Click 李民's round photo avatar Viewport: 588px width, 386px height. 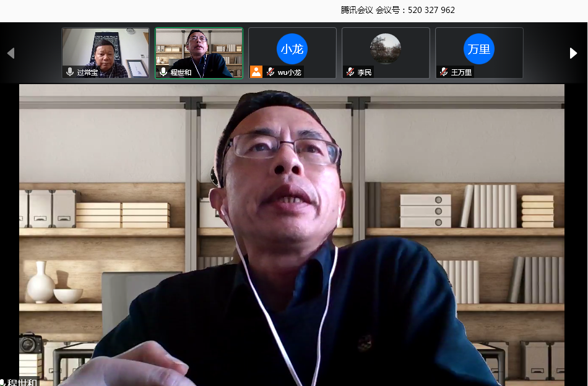[x=386, y=48]
